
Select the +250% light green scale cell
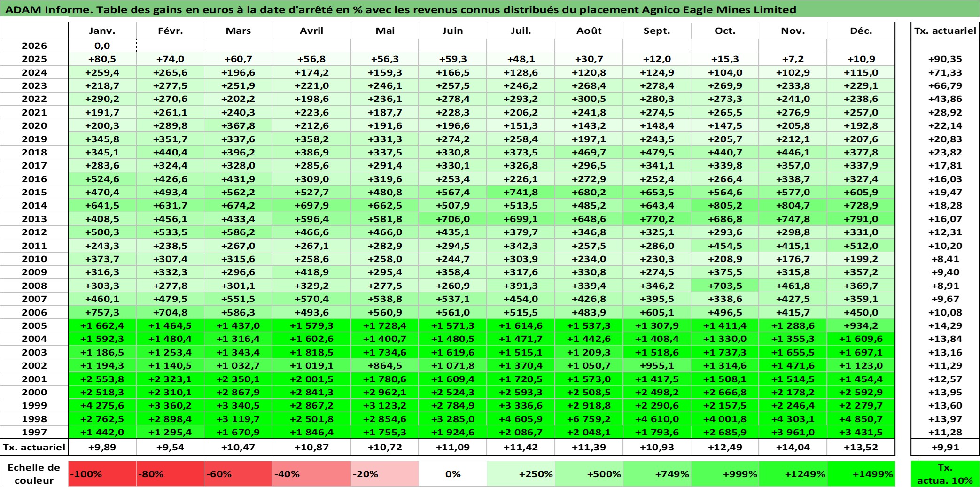521,474
